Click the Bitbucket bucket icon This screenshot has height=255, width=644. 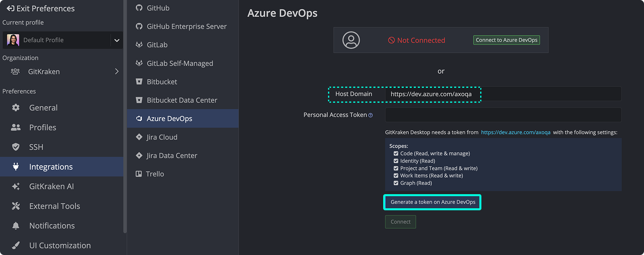[x=139, y=82]
